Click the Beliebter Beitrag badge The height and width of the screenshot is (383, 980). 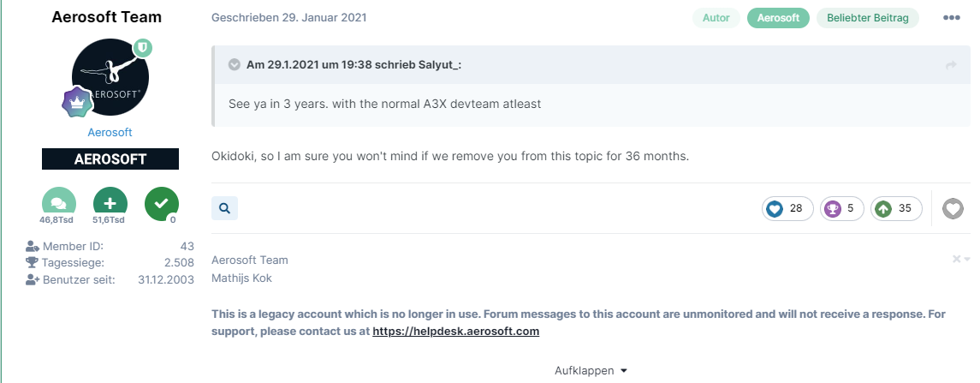click(x=868, y=18)
